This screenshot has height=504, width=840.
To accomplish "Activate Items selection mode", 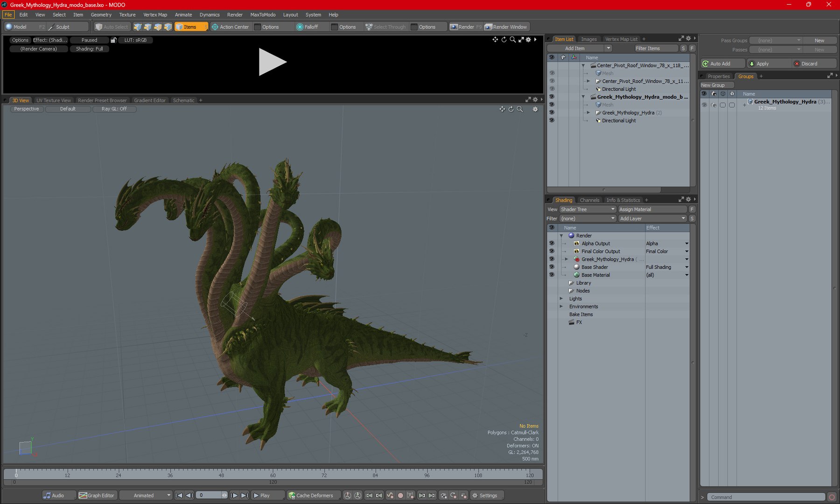I will [x=191, y=27].
